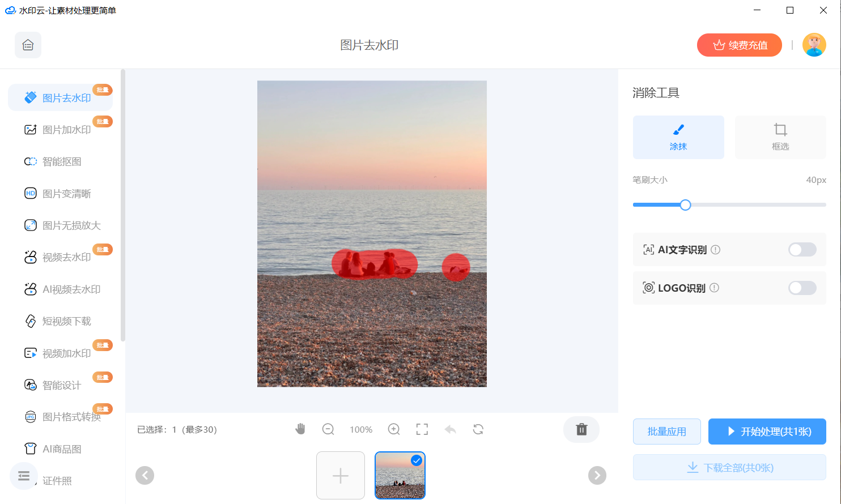Open 证件照 in the sidebar

pyautogui.click(x=57, y=481)
